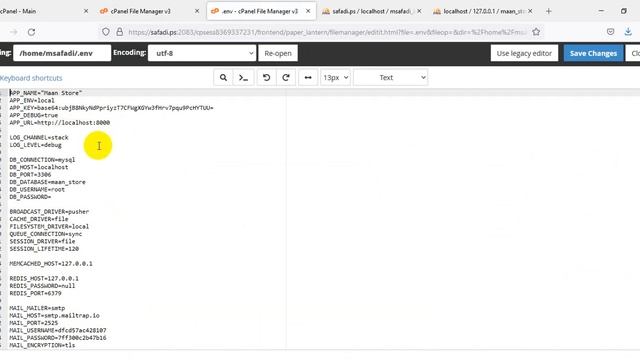This screenshot has width=640, height=360.
Task: Click the MAIL_MAILER=smtp line
Action: coord(37,308)
